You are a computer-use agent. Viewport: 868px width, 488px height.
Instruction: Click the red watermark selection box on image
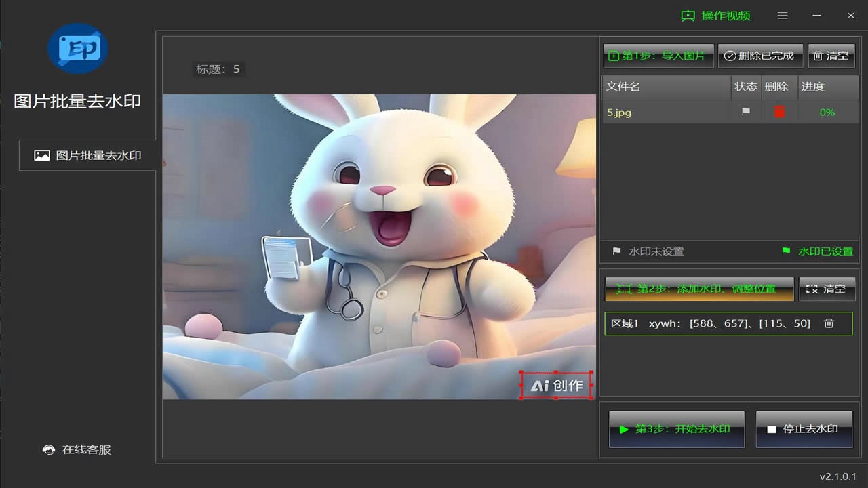click(556, 385)
